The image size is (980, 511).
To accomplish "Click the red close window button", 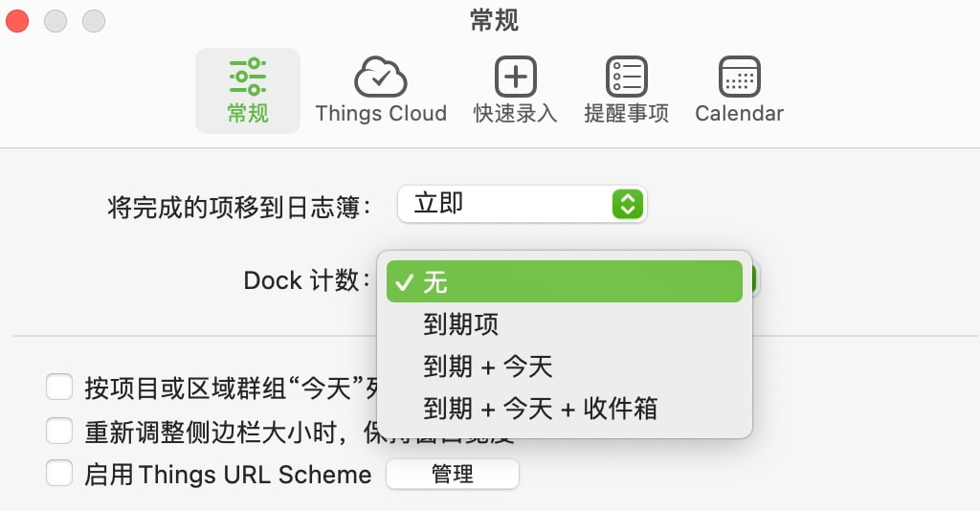I will tap(18, 20).
